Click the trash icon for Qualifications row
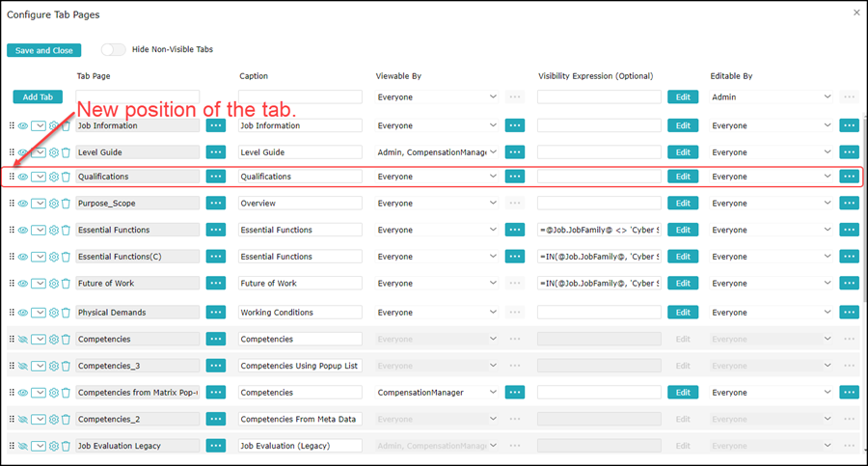The image size is (868, 466). coord(66,178)
